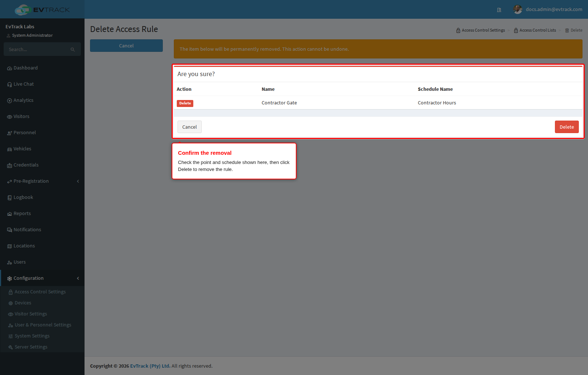
Task: Click the Configuration gear icon
Action: pos(10,279)
